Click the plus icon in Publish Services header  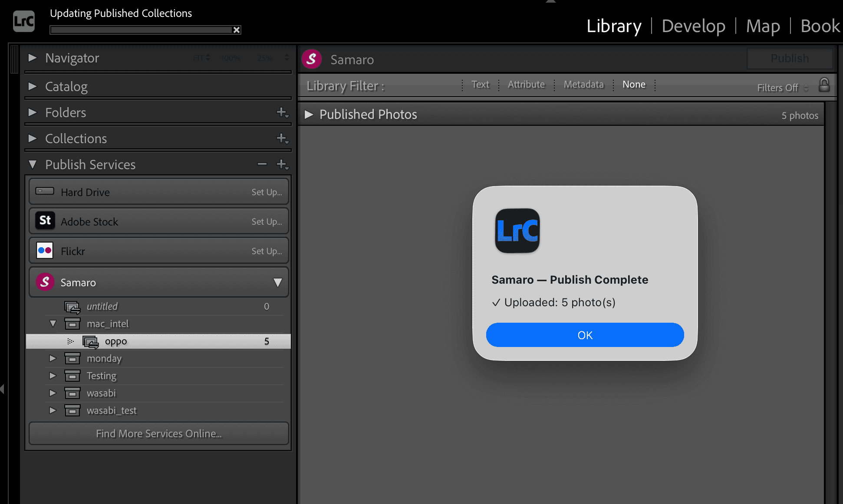(282, 164)
